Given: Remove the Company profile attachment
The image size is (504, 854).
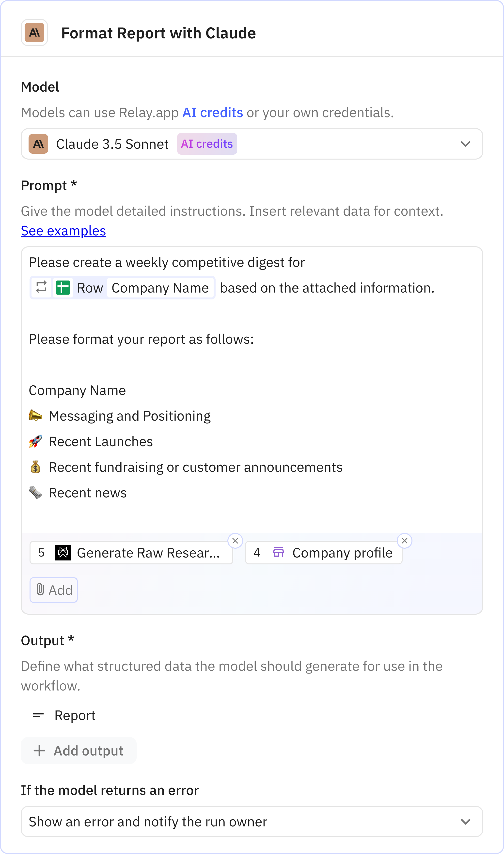Looking at the screenshot, I should [404, 541].
